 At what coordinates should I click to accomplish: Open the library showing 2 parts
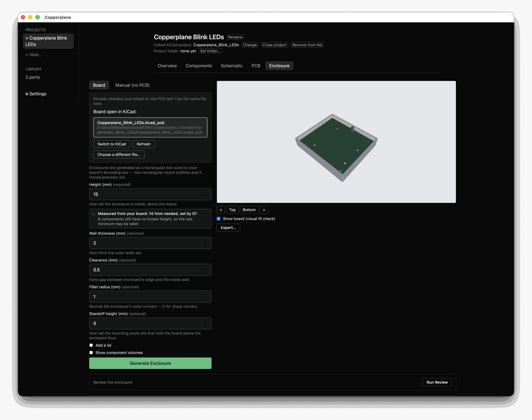click(x=33, y=77)
